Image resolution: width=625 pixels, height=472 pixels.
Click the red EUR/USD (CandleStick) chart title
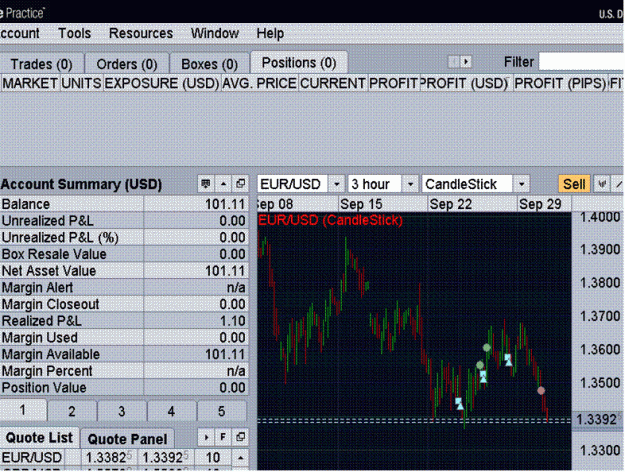coord(330,220)
